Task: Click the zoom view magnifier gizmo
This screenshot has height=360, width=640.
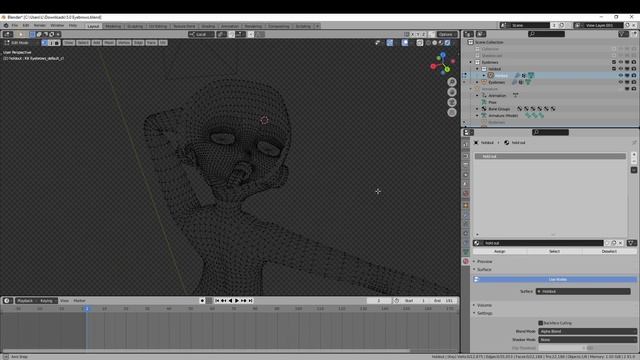Action: tap(452, 82)
